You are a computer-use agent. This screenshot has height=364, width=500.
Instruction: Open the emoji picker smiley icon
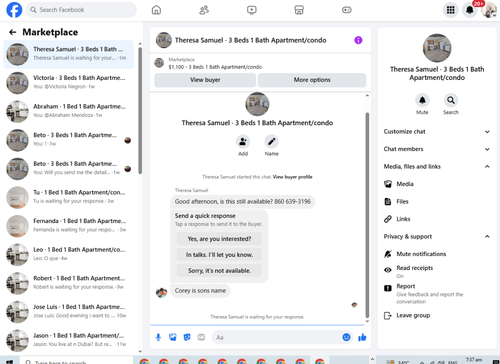click(x=347, y=337)
